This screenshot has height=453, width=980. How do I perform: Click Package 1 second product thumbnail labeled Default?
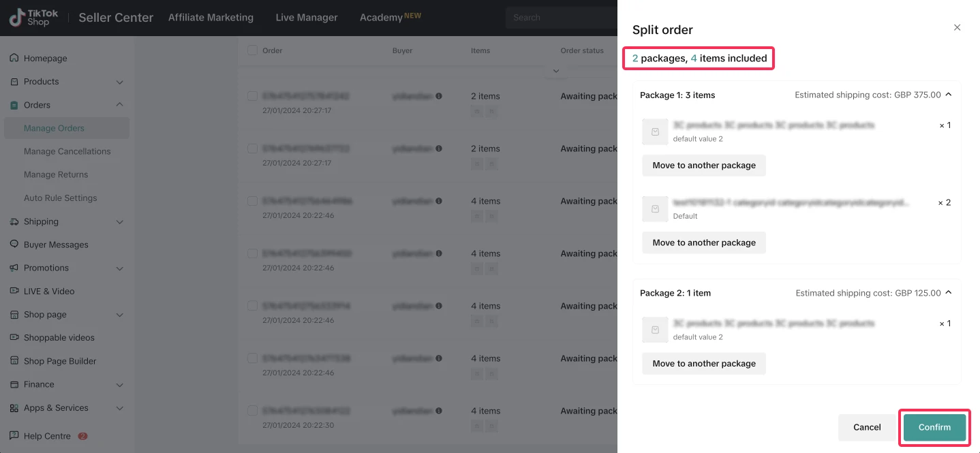pos(655,209)
